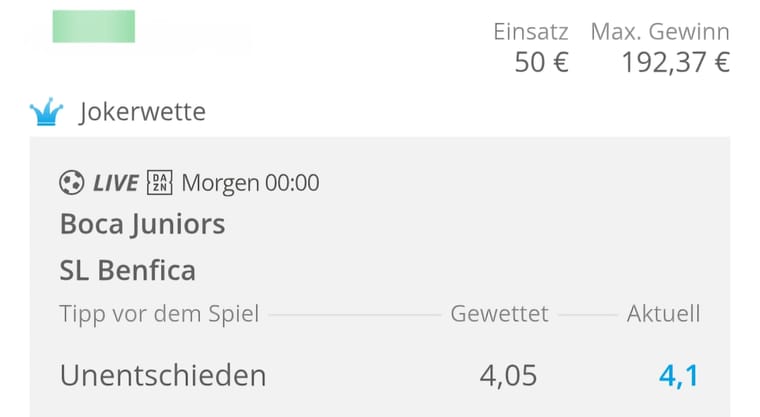Click the Max. Gewinn 192,37 € amount
760x417 pixels.
pos(676,63)
